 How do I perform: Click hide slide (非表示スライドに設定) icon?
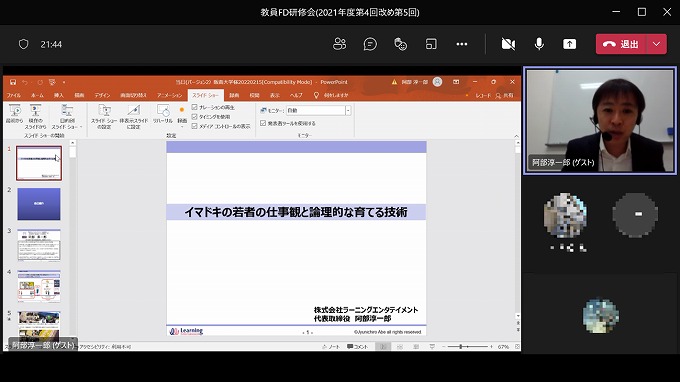pos(134,116)
